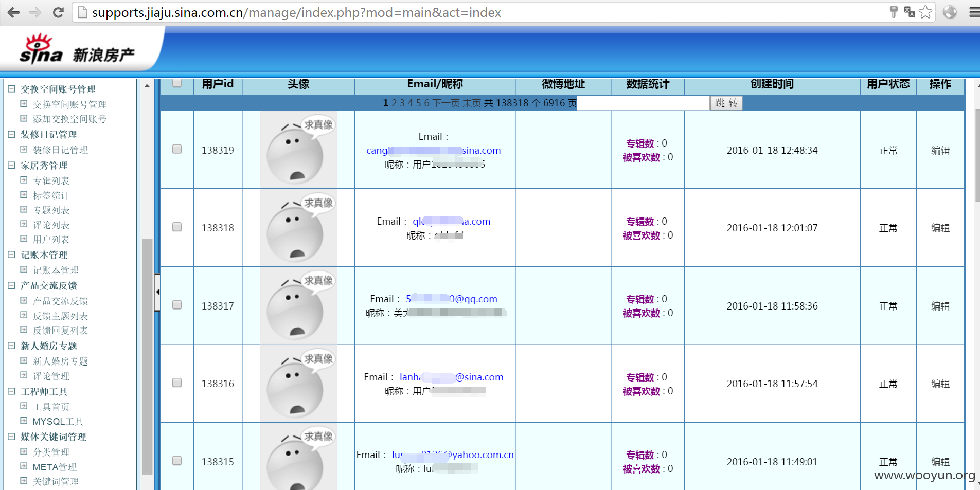
Task: Open 专题列表 in the sidebar
Action: (51, 210)
